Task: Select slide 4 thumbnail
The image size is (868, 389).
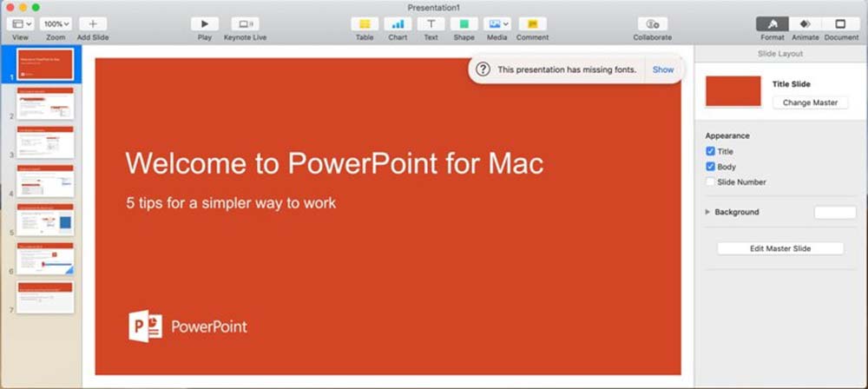Action: [45, 181]
